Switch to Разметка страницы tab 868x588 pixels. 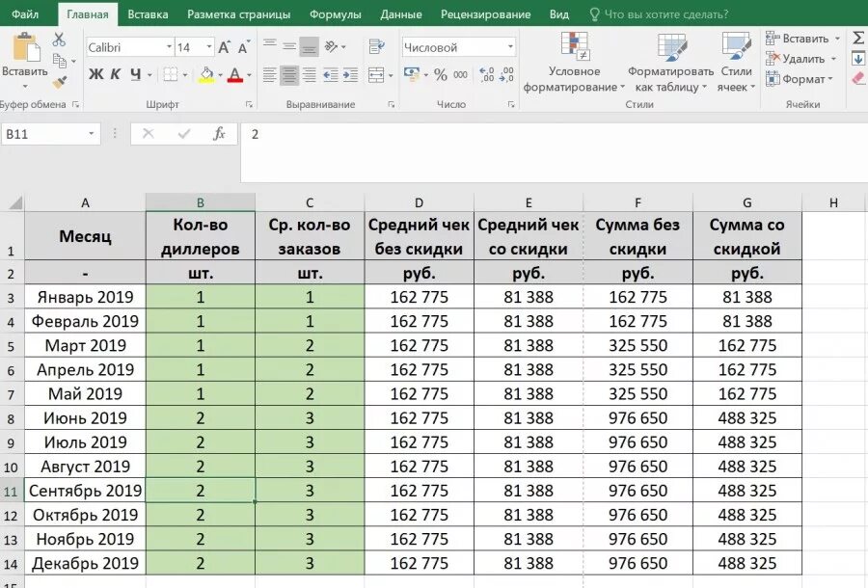point(238,13)
